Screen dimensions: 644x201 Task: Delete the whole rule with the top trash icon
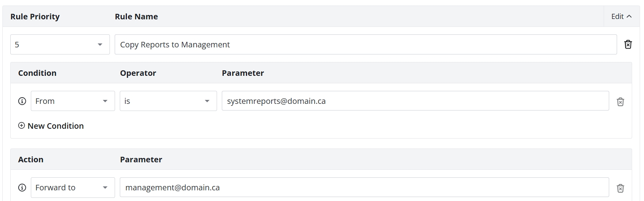(628, 45)
